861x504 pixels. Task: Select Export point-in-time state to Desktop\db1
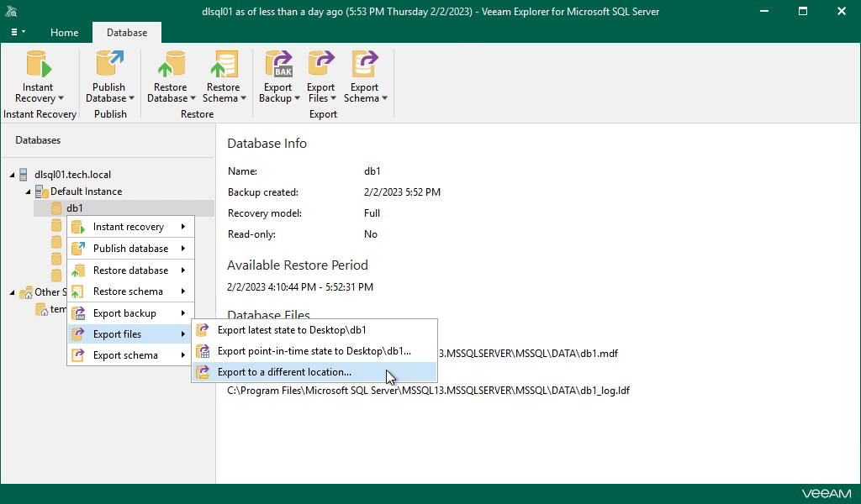click(x=314, y=351)
